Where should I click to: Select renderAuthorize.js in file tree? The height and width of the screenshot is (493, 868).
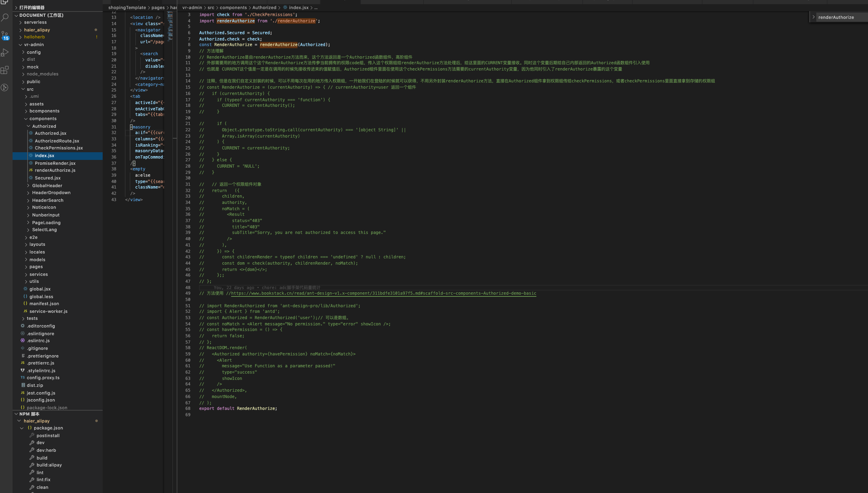click(55, 170)
